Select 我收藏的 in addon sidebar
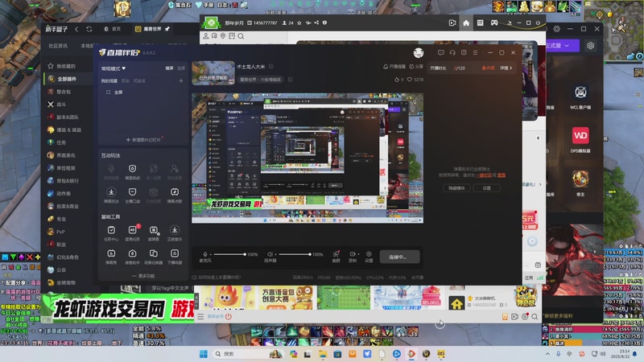 point(66,66)
